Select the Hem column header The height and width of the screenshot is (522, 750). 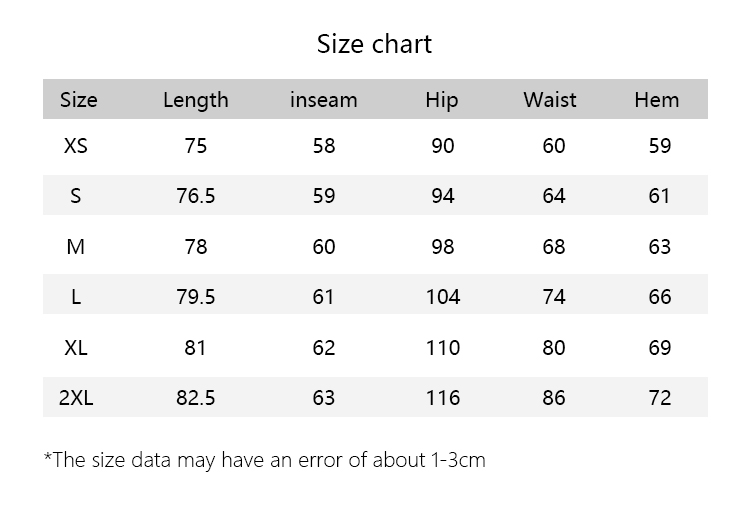tap(657, 100)
